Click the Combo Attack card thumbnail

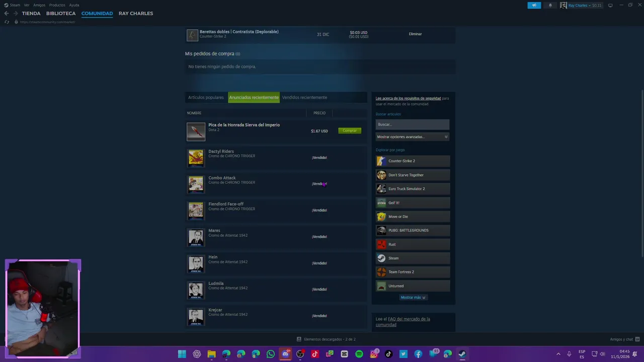(x=196, y=185)
